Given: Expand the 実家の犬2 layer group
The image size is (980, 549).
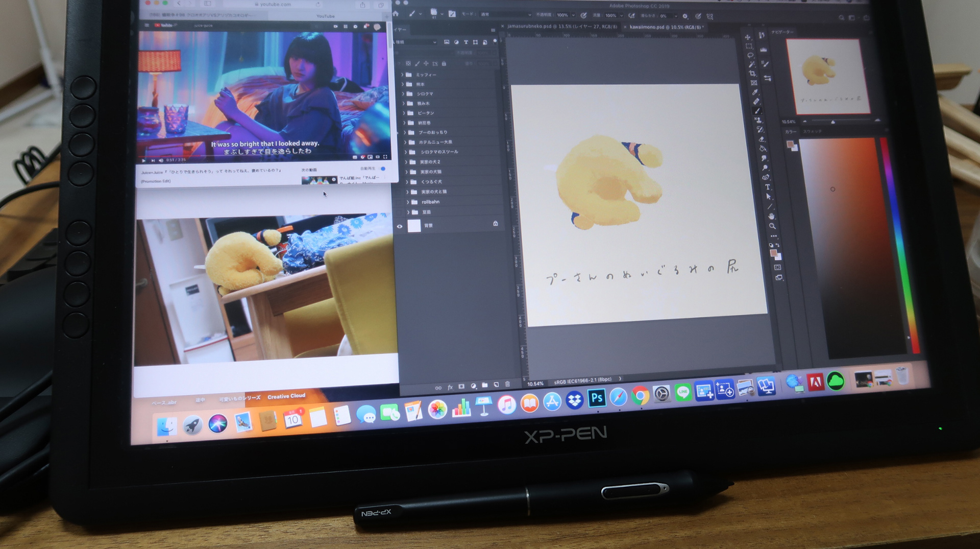Looking at the screenshot, I should click(406, 162).
